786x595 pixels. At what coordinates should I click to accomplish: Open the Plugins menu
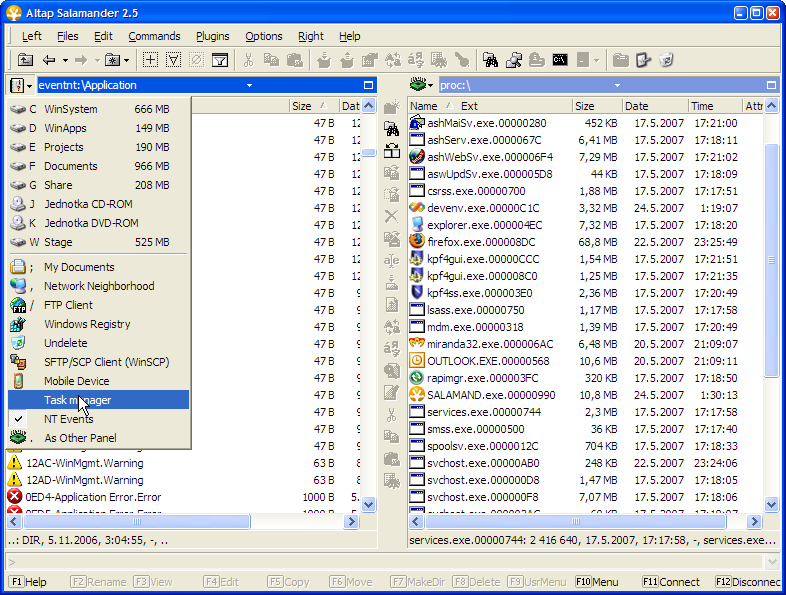(213, 36)
